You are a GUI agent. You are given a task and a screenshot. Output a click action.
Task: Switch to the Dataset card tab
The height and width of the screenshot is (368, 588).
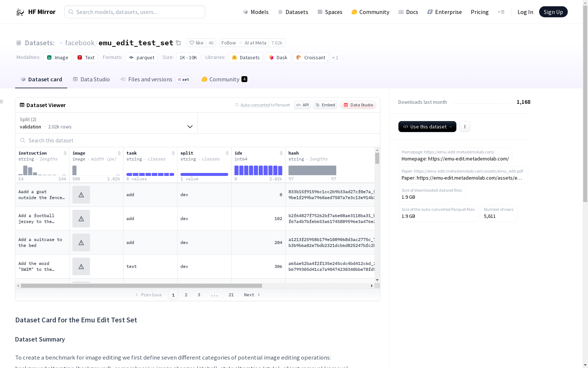(x=41, y=79)
